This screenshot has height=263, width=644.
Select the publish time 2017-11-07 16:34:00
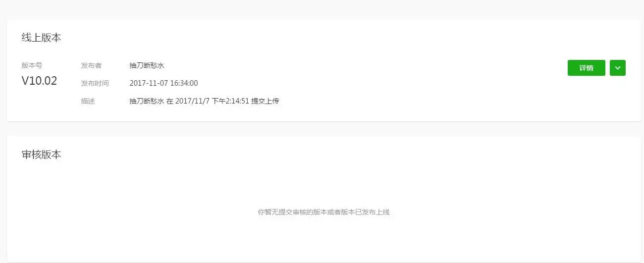point(163,83)
